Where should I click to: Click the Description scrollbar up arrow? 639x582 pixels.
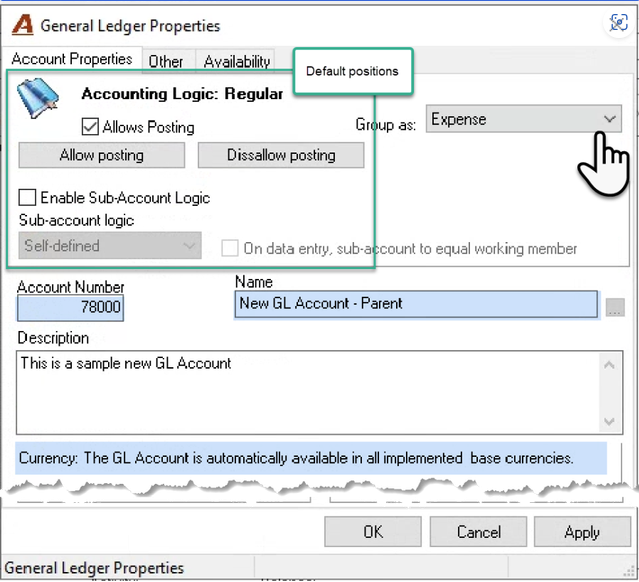(609, 364)
